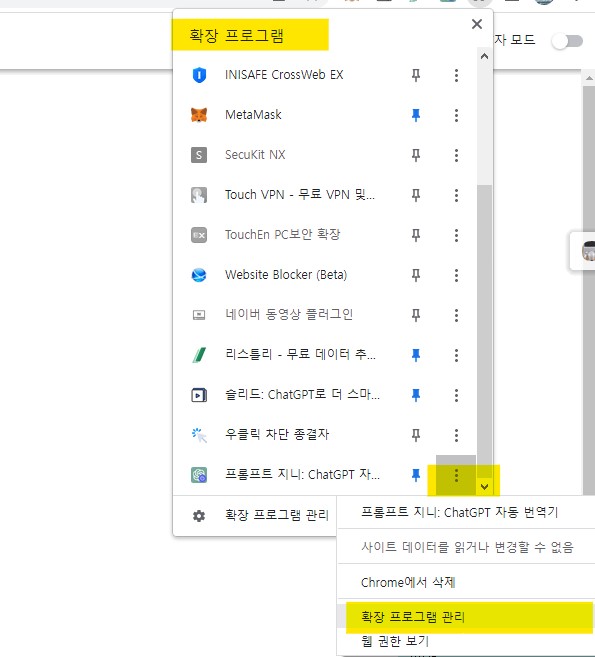Open more options for INISAFE CrossWeb EX

click(456, 75)
